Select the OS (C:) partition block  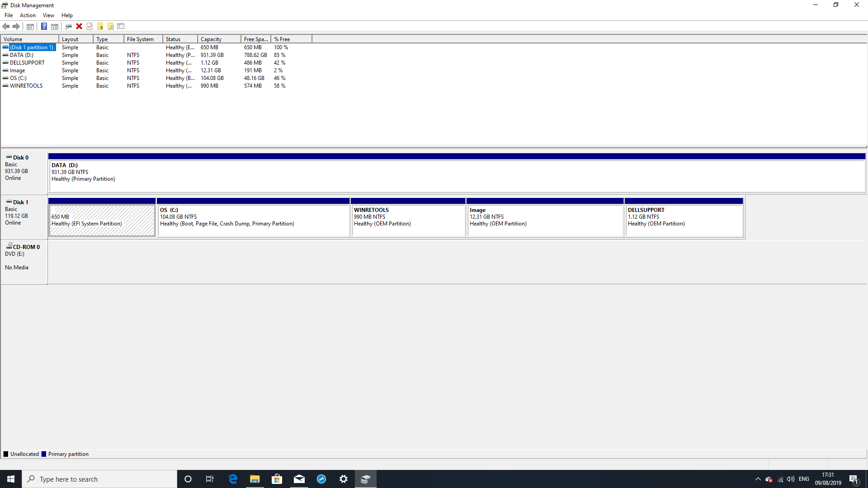coord(253,221)
